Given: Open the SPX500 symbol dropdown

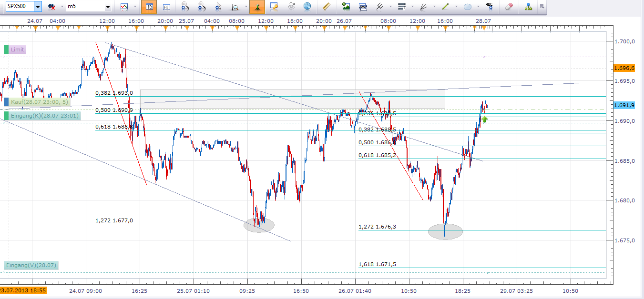Looking at the screenshot, I should 38,7.
